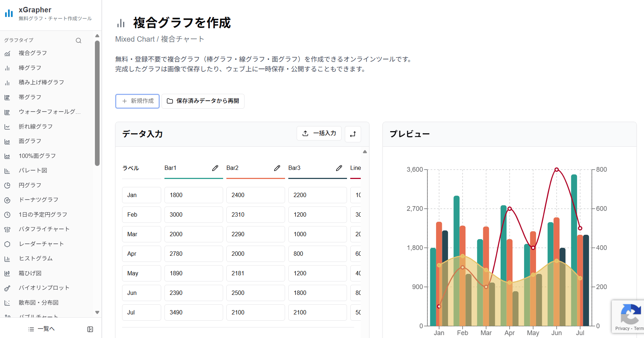Click the 新規作成 button
This screenshot has height=338, width=644.
[x=137, y=101]
